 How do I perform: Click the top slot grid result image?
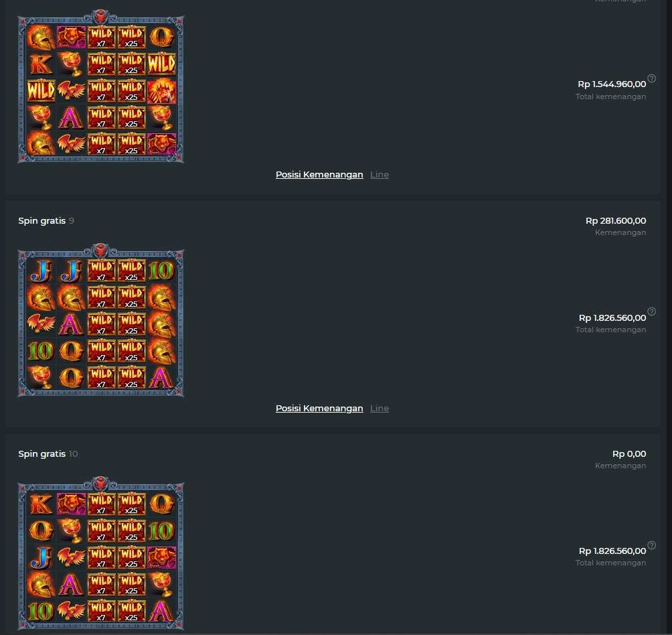(x=100, y=86)
